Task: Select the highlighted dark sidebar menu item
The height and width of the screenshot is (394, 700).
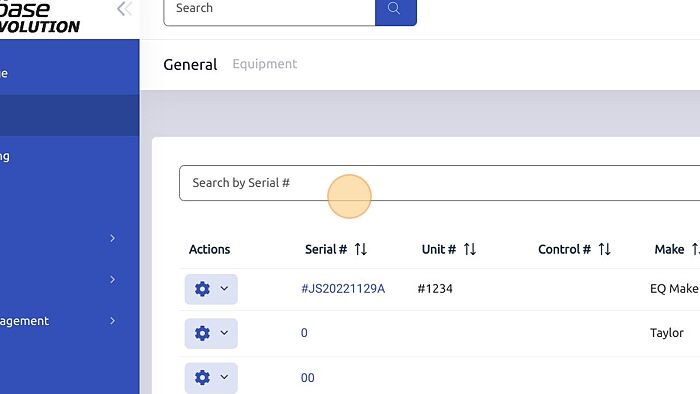Action: pos(70,115)
